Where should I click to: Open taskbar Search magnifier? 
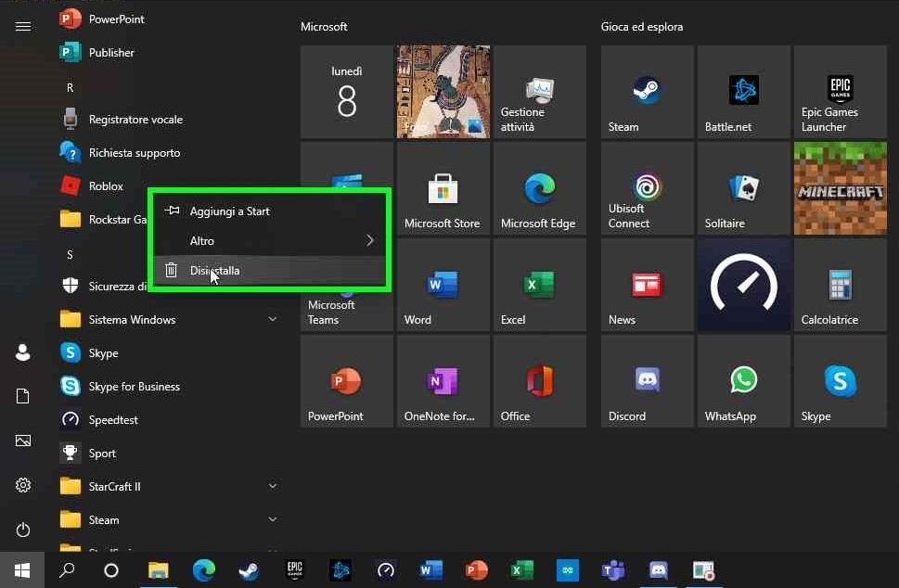coord(67,570)
